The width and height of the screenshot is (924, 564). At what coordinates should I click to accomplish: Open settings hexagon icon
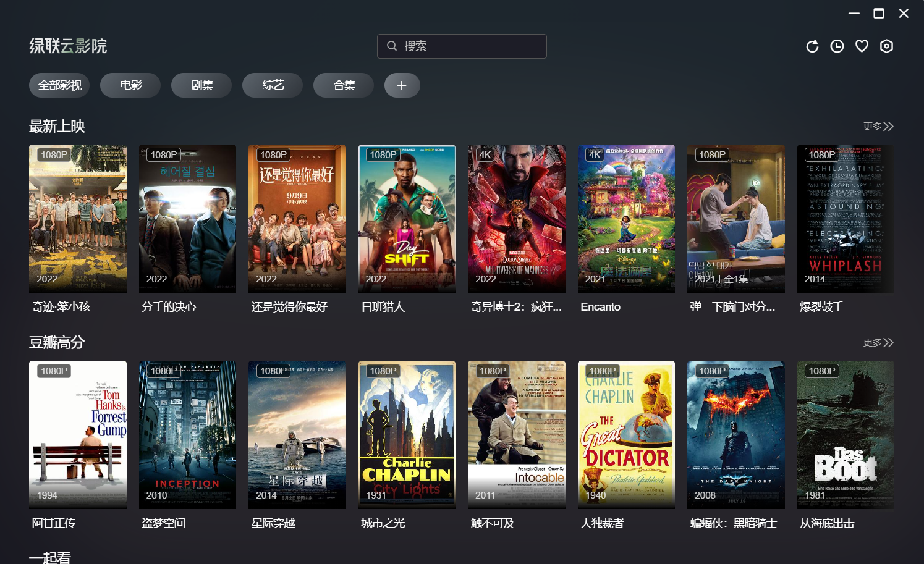(x=886, y=46)
